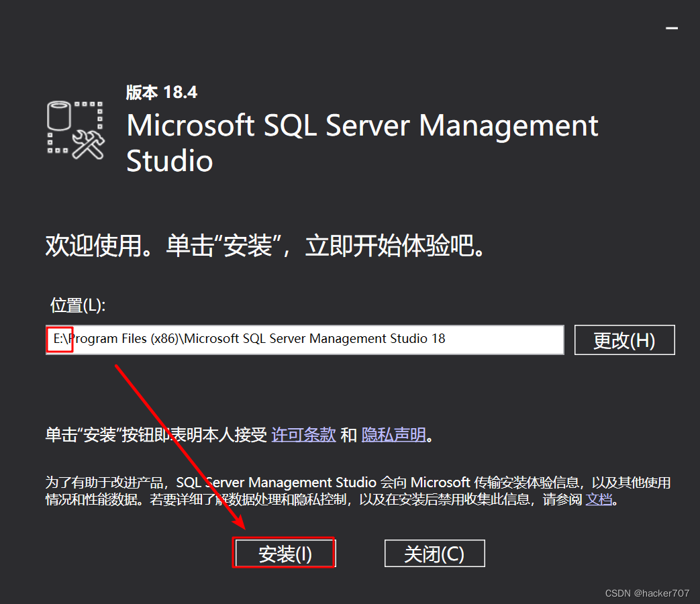The height and width of the screenshot is (604, 700).
Task: Click the 位置(L): label
Action: [x=78, y=305]
